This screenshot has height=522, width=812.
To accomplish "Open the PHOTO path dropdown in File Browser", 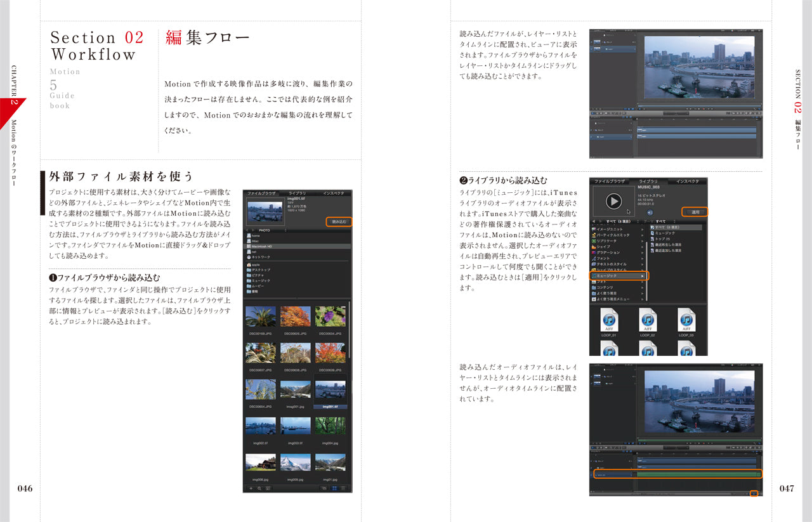I will click(x=273, y=230).
